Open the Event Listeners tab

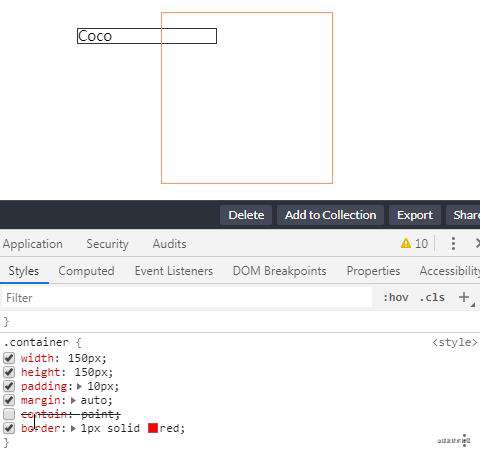[174, 271]
